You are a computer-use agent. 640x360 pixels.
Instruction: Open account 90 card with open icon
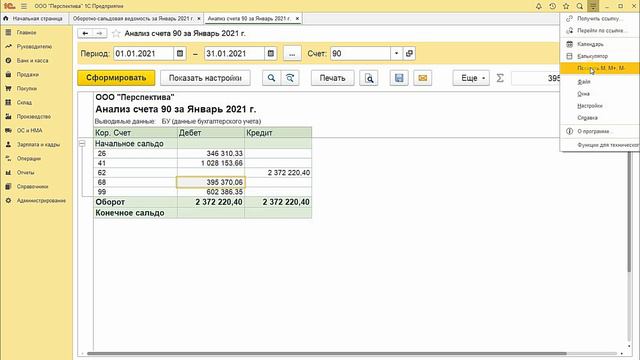409,53
